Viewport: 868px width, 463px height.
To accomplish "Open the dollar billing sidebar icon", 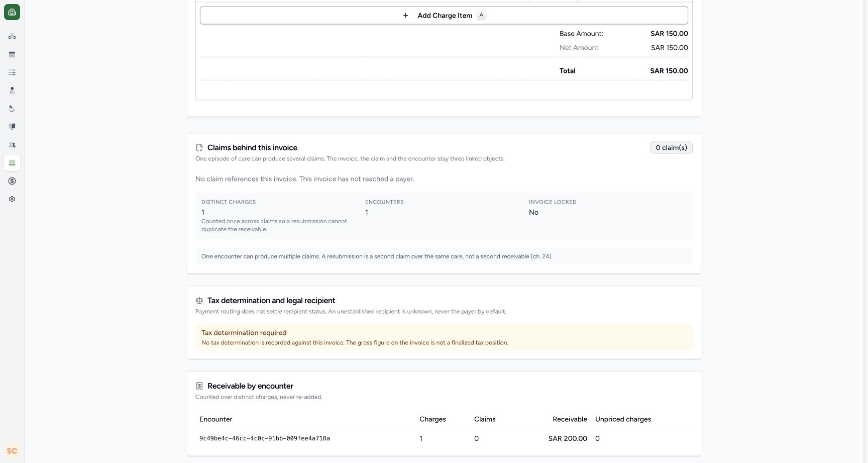I will [x=12, y=181].
